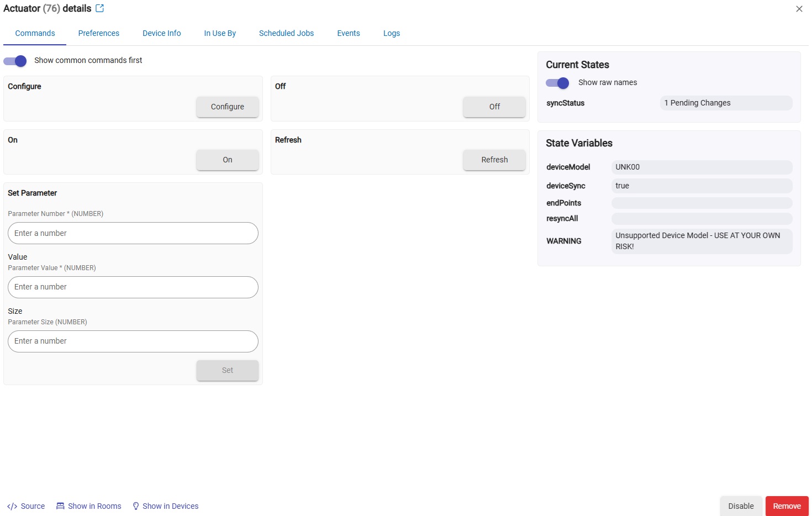812x516 pixels.
Task: Close the Actuator details dialog
Action: [x=799, y=9]
